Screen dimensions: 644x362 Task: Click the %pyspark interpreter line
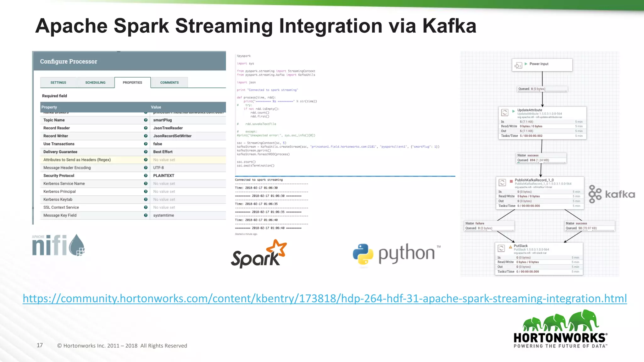[244, 56]
